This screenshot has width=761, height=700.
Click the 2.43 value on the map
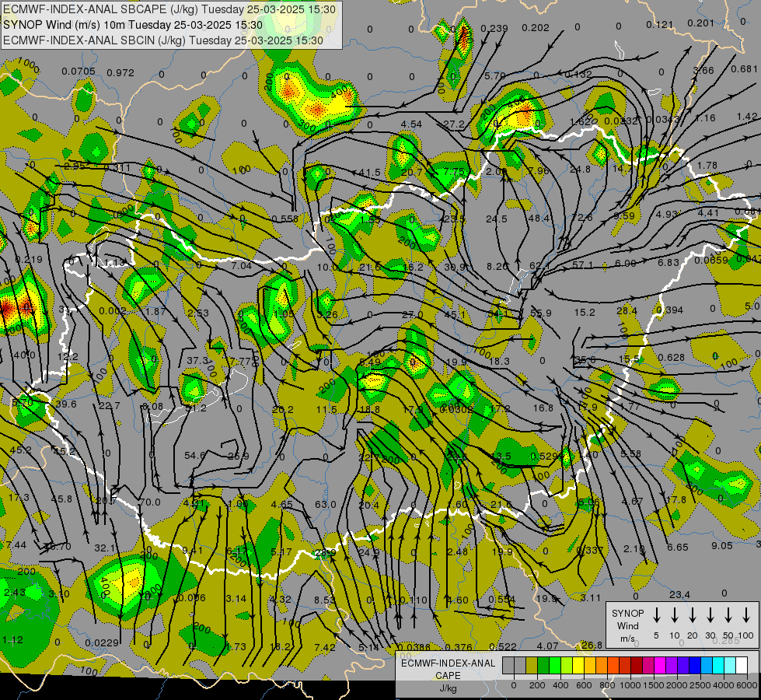point(15,593)
